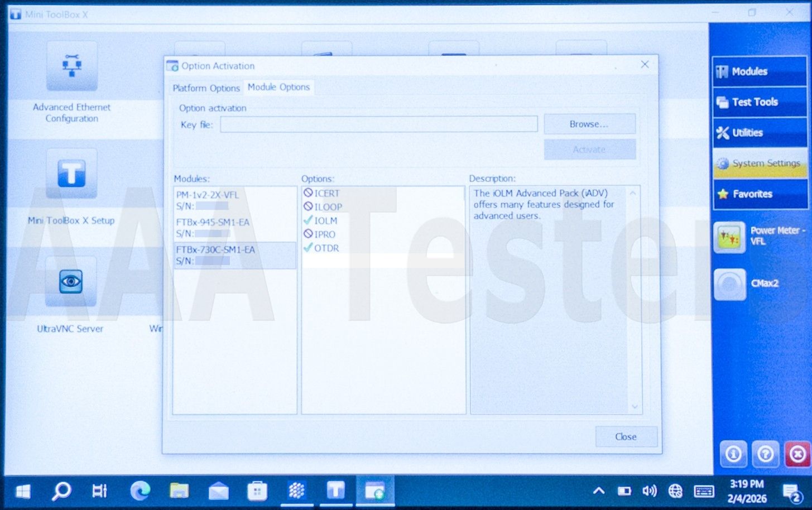Open CMax2 application icon

click(x=729, y=284)
